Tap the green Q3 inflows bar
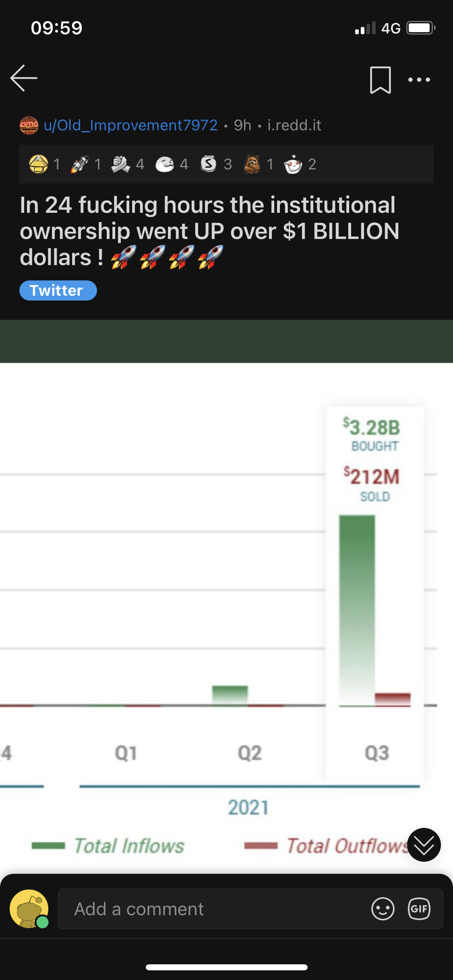Image resolution: width=453 pixels, height=980 pixels. coord(357,610)
